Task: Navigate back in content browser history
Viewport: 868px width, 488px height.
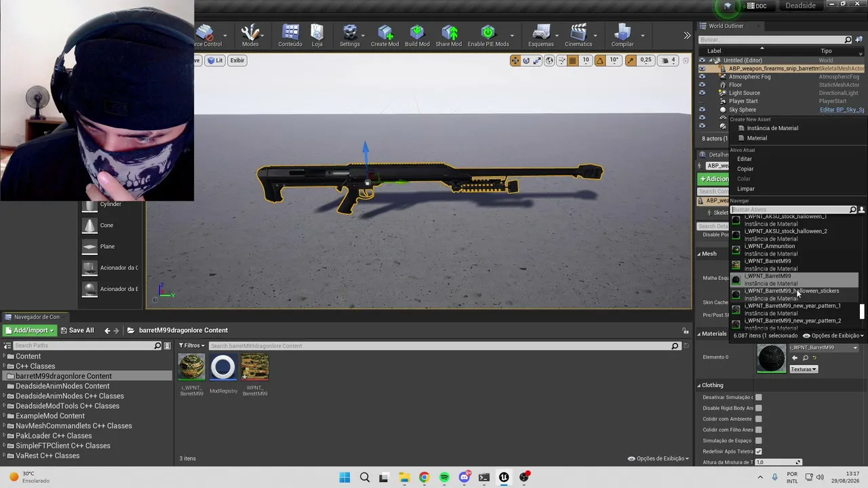Action: click(x=107, y=331)
